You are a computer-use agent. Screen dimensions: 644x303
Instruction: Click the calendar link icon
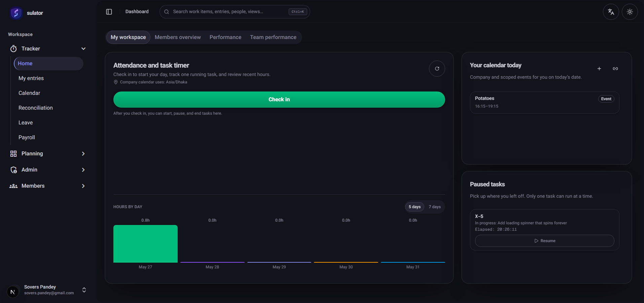(x=615, y=69)
